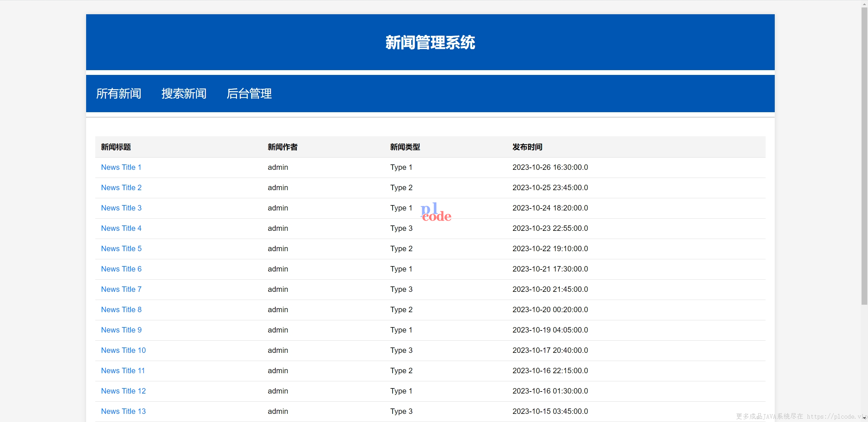The image size is (868, 422).
Task: Select the date 2023-10-24 18:20:00.0
Action: point(550,208)
